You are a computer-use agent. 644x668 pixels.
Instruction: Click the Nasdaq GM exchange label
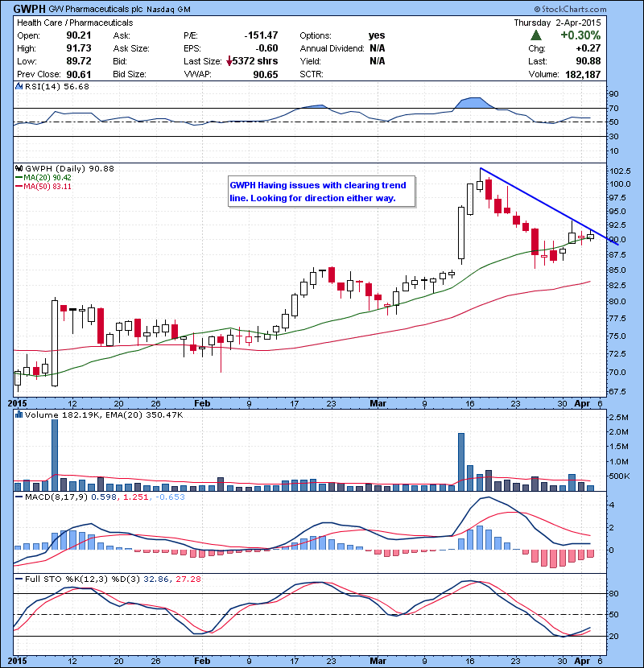click(x=168, y=10)
